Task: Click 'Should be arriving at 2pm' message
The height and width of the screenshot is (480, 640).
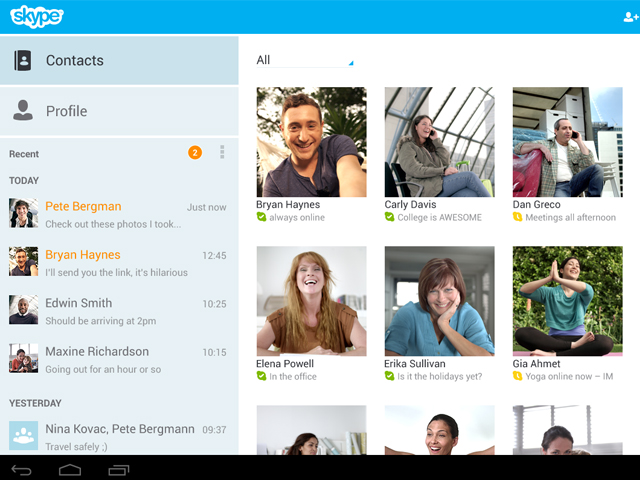Action: (100, 321)
